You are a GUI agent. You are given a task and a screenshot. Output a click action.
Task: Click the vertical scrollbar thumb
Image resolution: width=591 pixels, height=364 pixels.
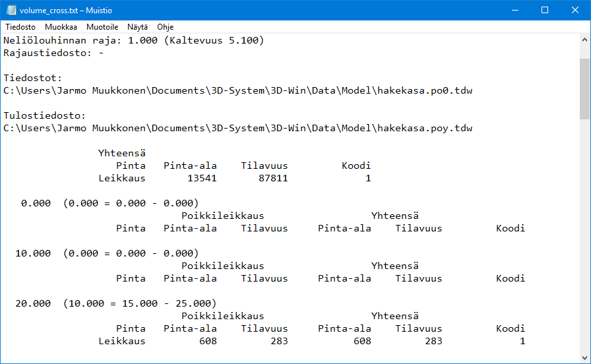[585, 89]
